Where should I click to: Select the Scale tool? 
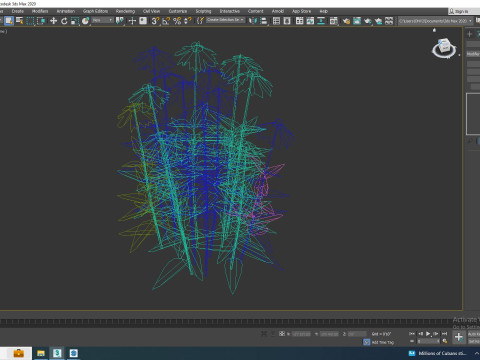pos(75,21)
